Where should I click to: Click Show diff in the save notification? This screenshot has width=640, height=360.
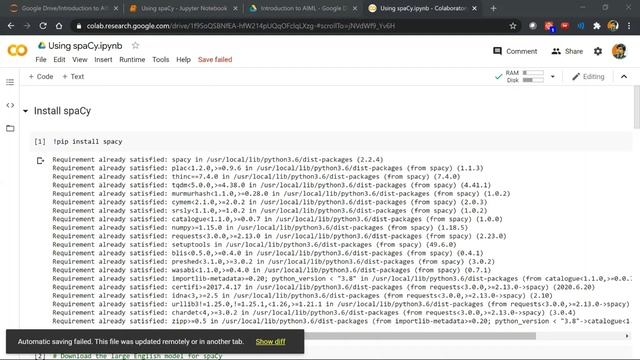pyautogui.click(x=270, y=342)
